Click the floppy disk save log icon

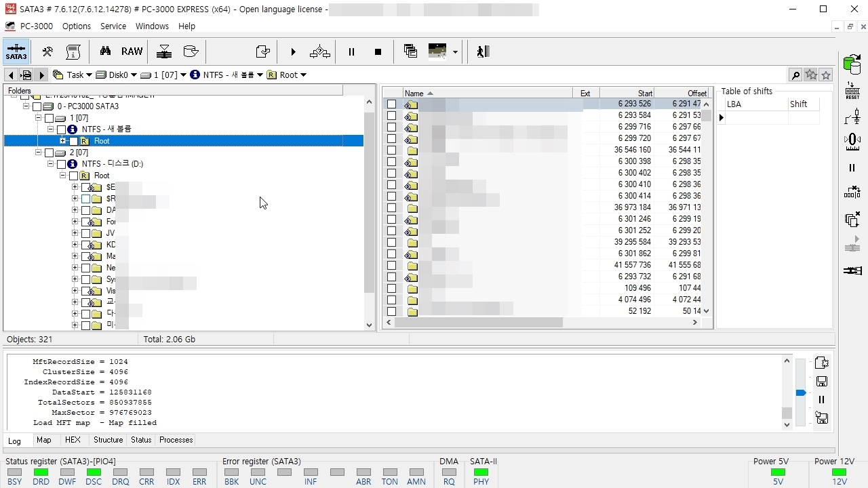click(821, 382)
